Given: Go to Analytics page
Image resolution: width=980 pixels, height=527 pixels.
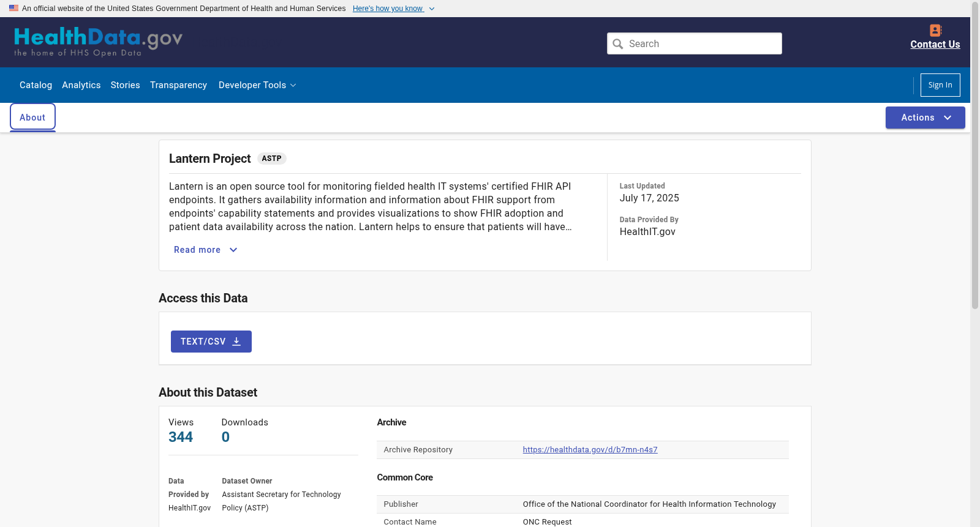Looking at the screenshot, I should (x=81, y=85).
